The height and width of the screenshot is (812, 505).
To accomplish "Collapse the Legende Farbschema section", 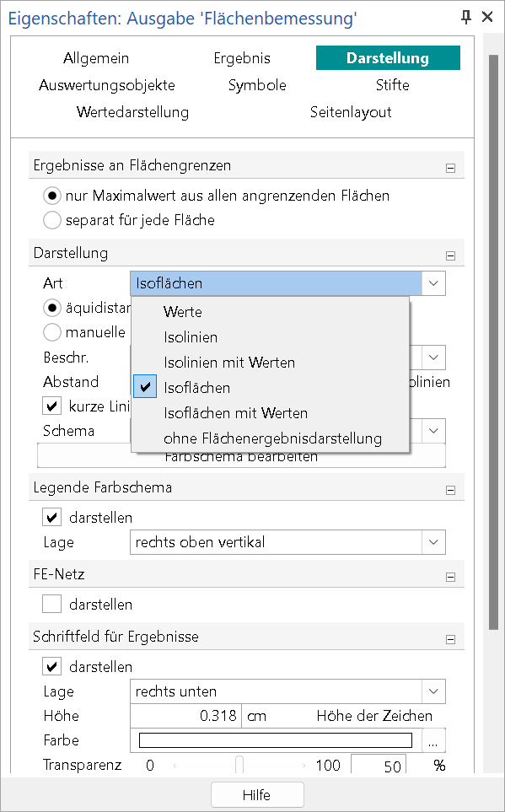I will tap(450, 490).
